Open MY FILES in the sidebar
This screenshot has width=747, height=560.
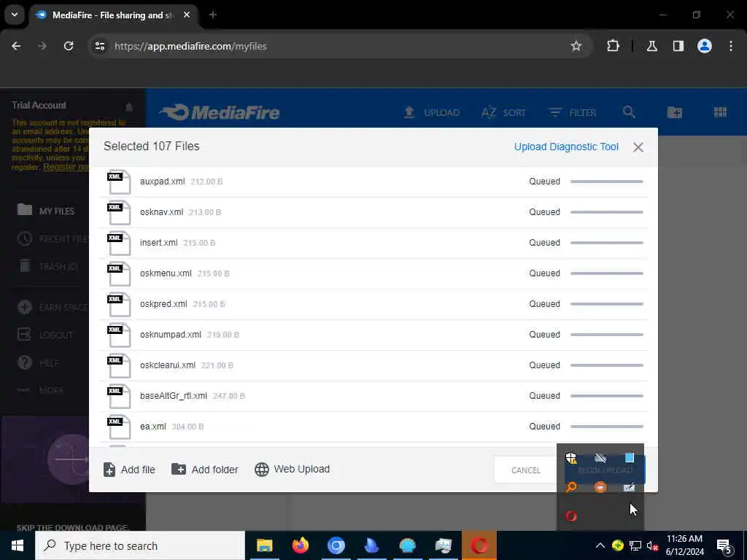(46, 211)
